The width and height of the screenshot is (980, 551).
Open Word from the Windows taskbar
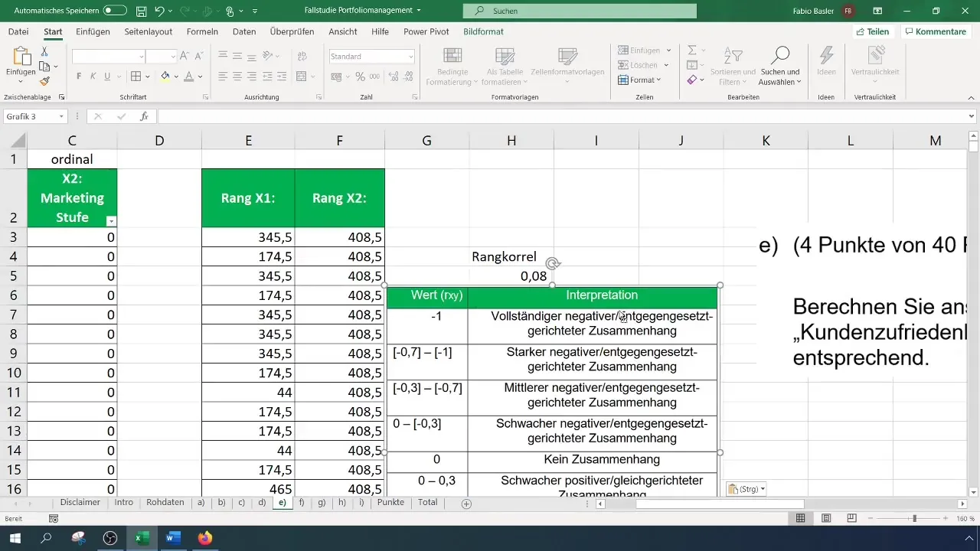(x=172, y=538)
